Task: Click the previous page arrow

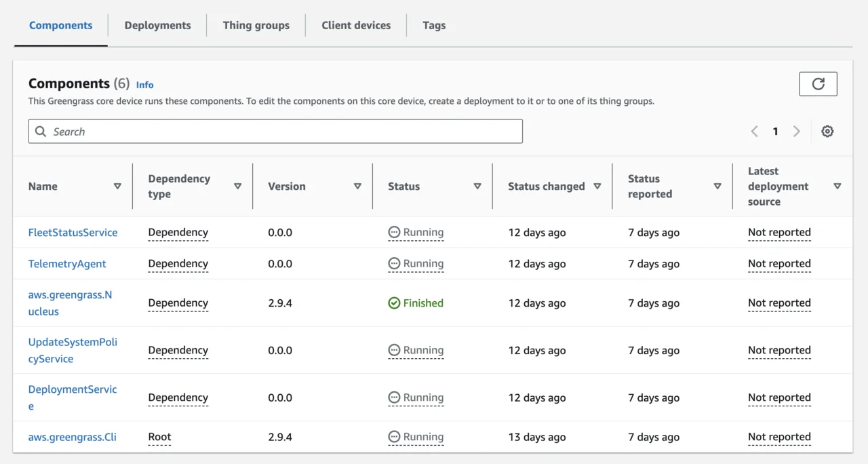Action: [754, 131]
